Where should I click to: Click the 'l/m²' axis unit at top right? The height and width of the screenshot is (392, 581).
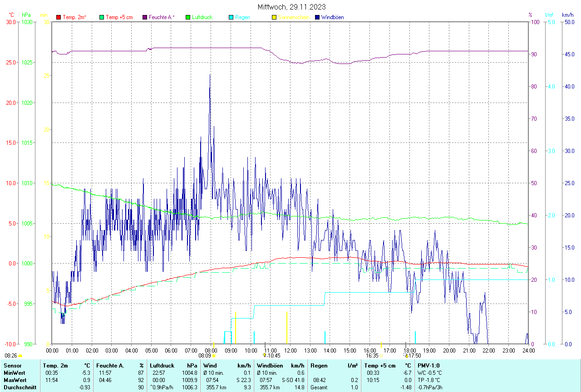(549, 15)
